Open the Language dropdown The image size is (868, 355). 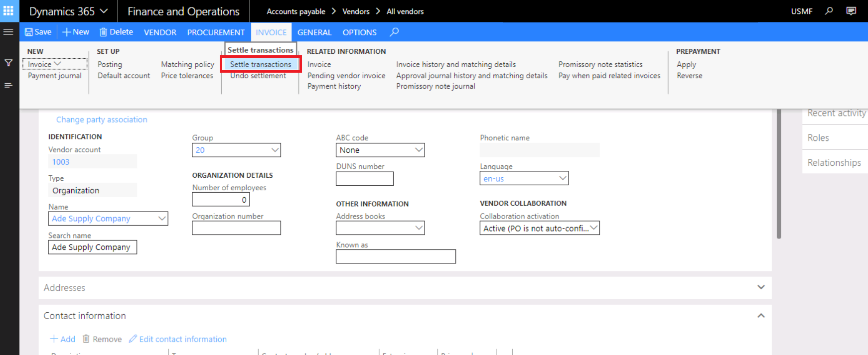click(x=563, y=178)
